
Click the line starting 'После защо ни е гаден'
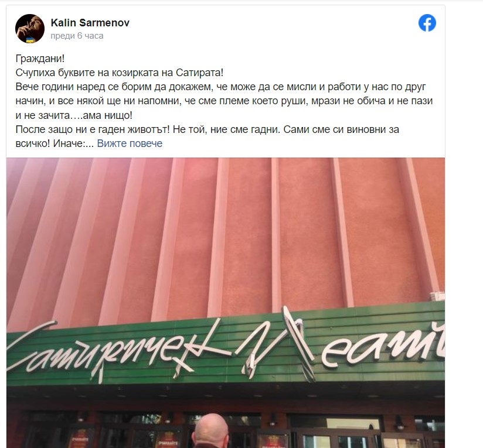[x=208, y=129]
